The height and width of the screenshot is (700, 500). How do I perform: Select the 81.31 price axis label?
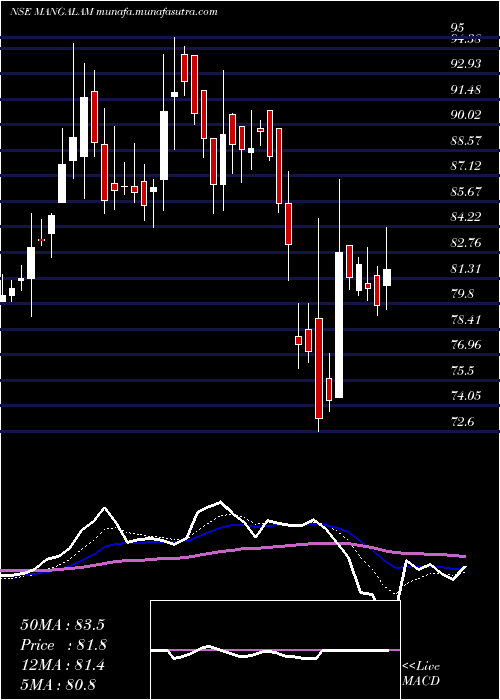coord(466,269)
